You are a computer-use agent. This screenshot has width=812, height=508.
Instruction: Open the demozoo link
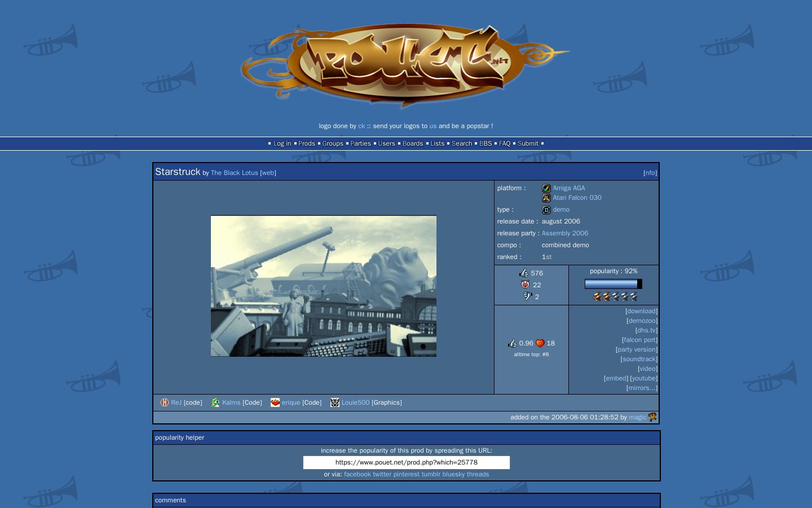pos(642,321)
